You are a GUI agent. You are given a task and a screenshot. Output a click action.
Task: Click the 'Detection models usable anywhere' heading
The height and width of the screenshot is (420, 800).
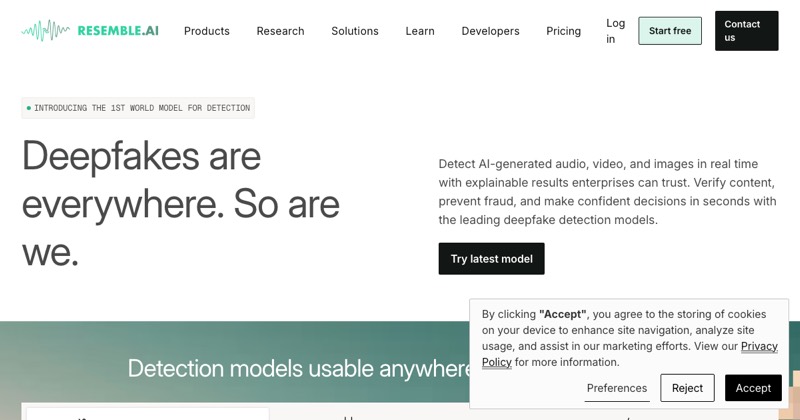(298, 368)
